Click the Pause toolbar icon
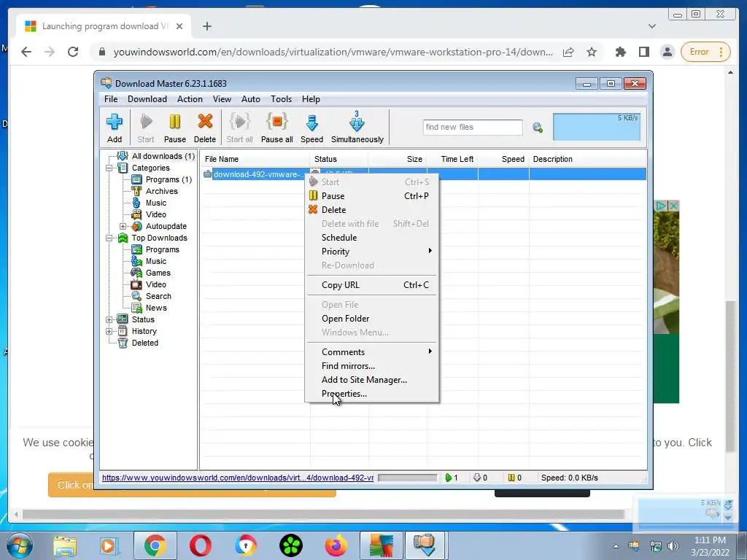 [175, 127]
